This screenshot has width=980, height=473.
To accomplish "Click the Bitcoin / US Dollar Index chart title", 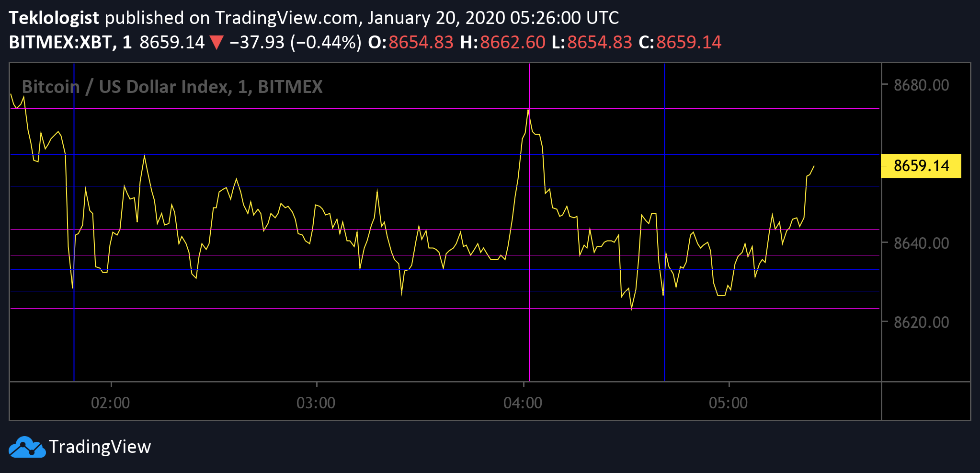I will (172, 87).
